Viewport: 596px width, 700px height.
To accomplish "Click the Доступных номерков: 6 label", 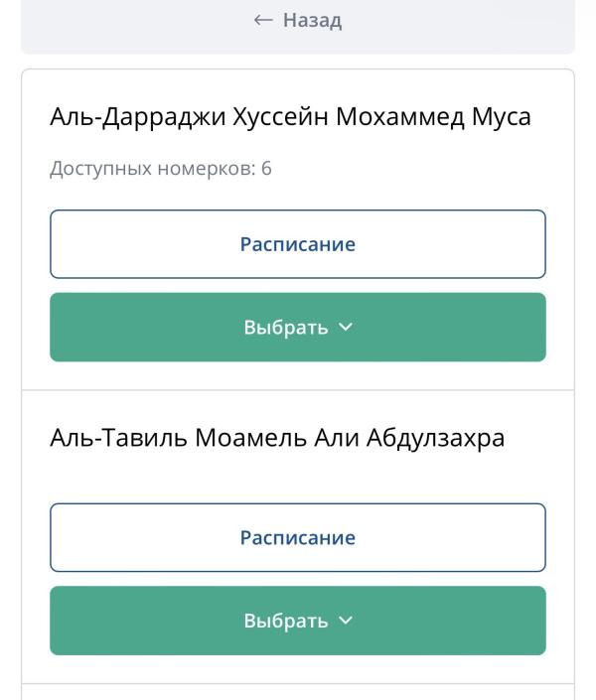I will [161, 169].
